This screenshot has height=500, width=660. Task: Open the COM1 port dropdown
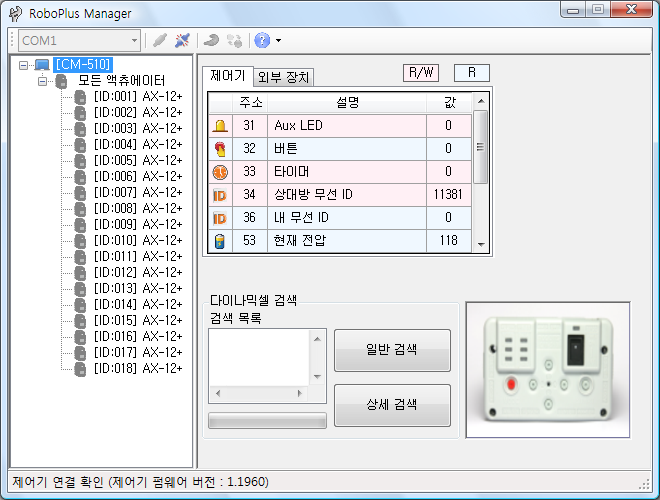[133, 41]
